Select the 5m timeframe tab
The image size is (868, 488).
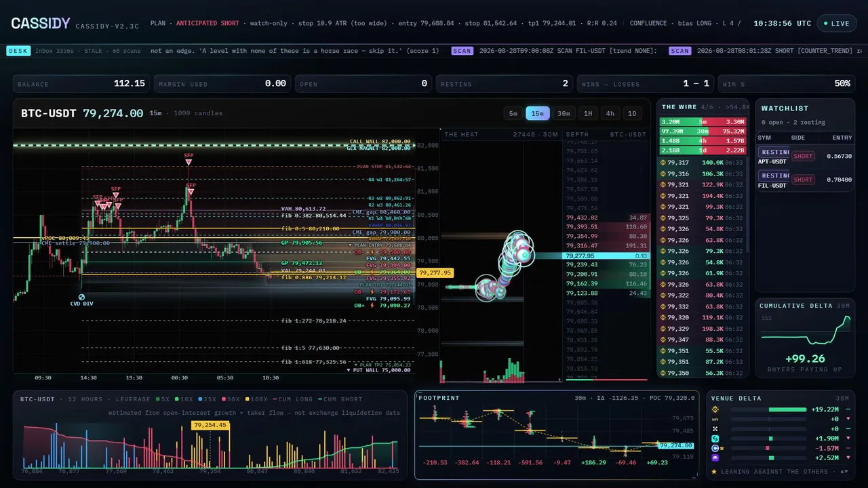(x=513, y=113)
